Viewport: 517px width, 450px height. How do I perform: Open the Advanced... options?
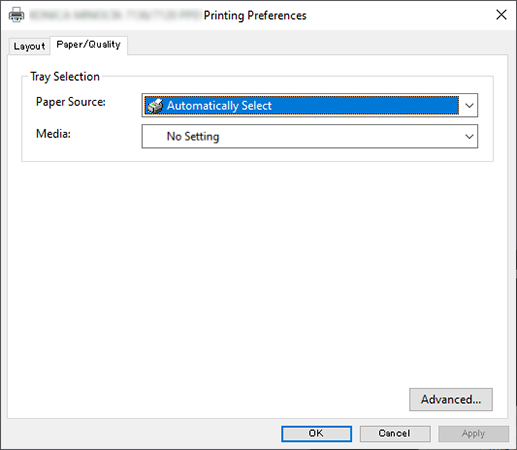coord(451,399)
